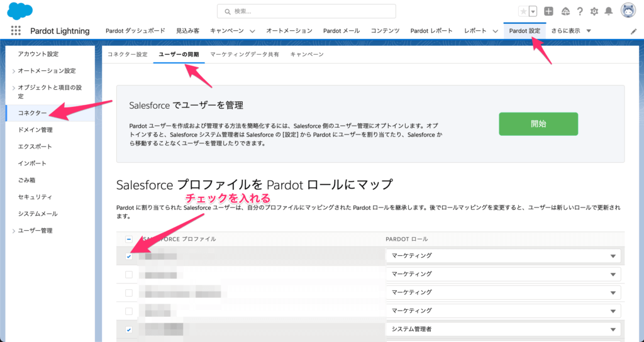The width and height of the screenshot is (644, 342).
Task: Switch to the ユーザーの同期 subtab
Action: [x=179, y=54]
